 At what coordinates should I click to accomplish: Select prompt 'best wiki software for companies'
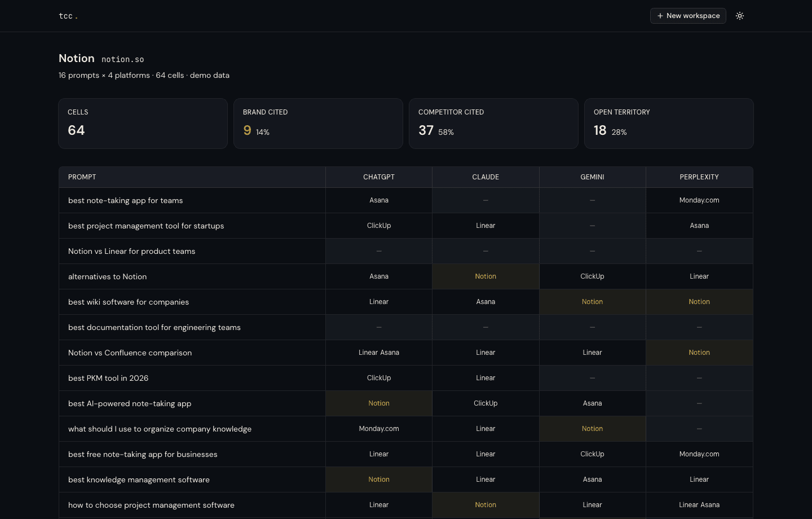click(192, 302)
